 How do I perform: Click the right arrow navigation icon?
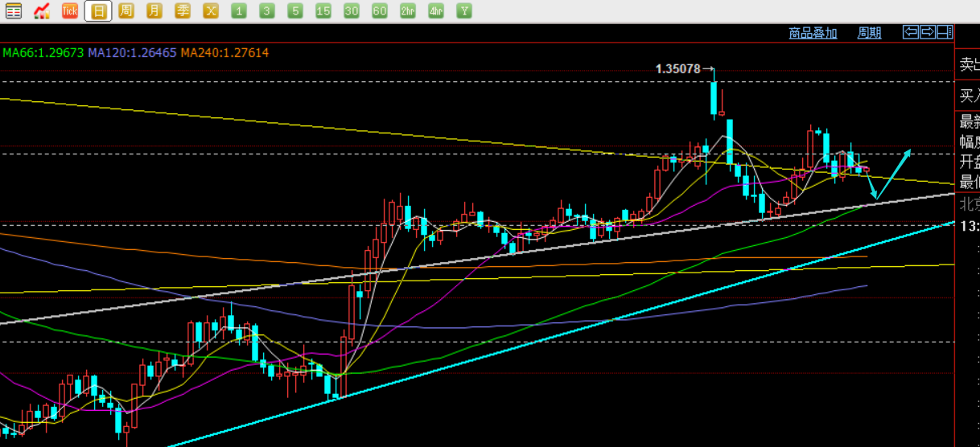coord(928,32)
